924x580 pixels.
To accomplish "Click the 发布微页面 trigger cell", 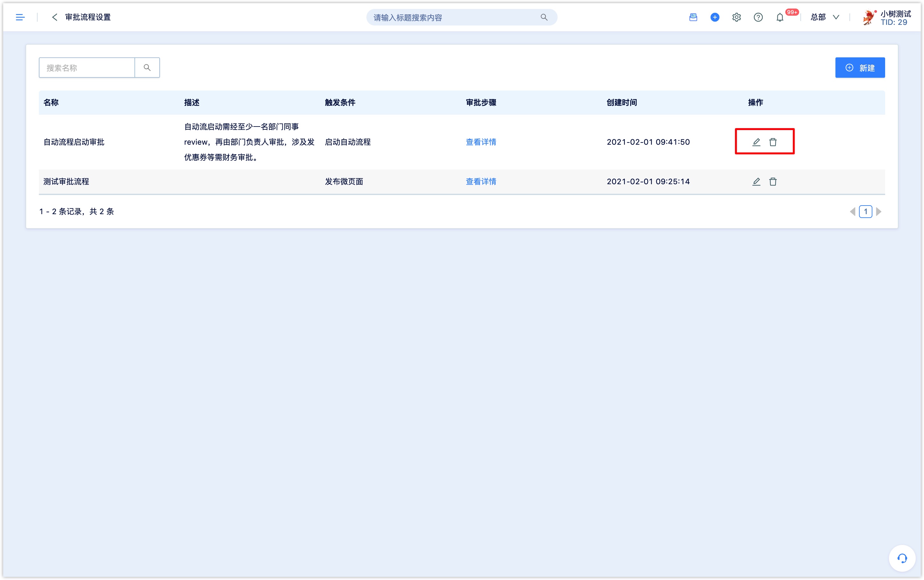I will click(x=344, y=181).
